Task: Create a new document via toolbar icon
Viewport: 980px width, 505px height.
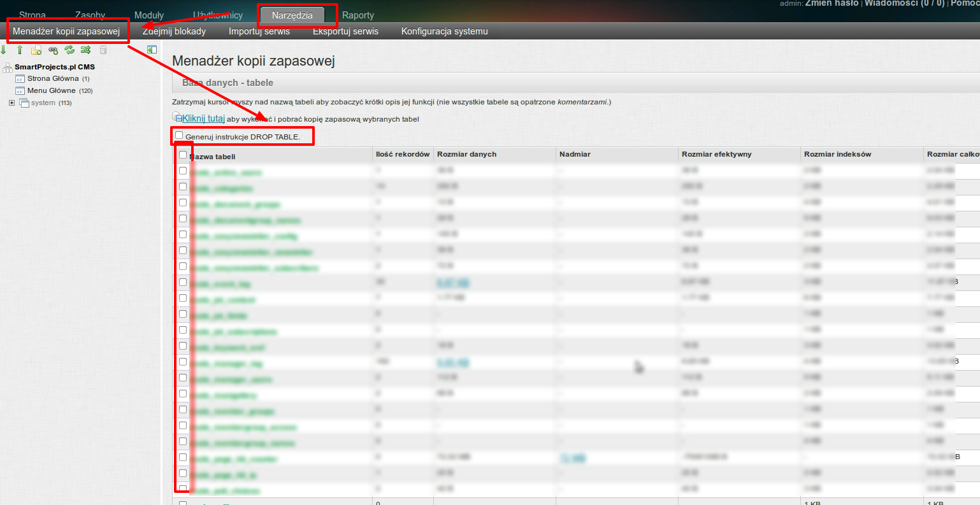Action: 36,50
